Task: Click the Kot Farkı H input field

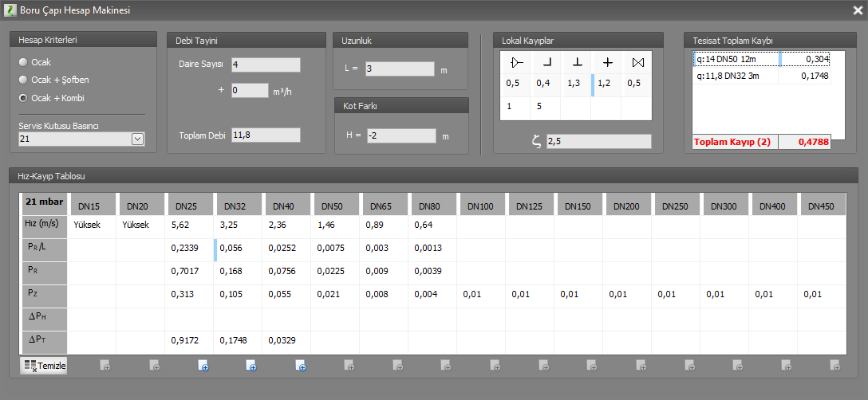Action: pyautogui.click(x=400, y=135)
